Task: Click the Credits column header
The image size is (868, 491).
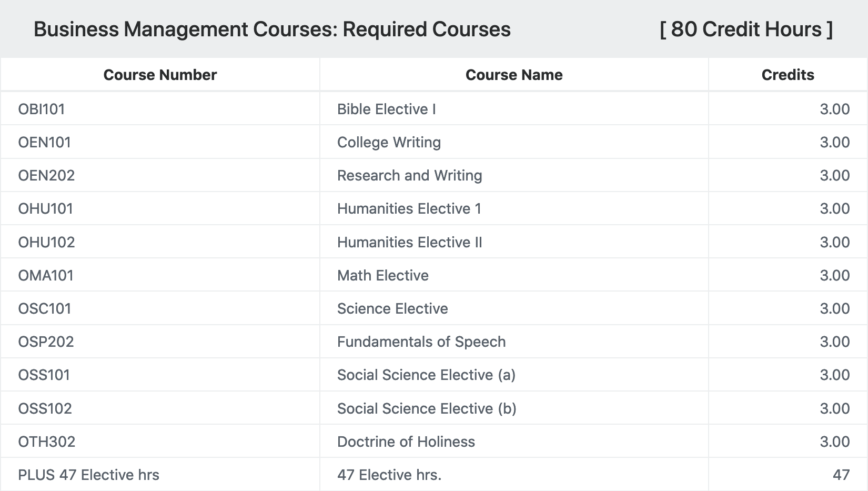Action: pos(788,75)
